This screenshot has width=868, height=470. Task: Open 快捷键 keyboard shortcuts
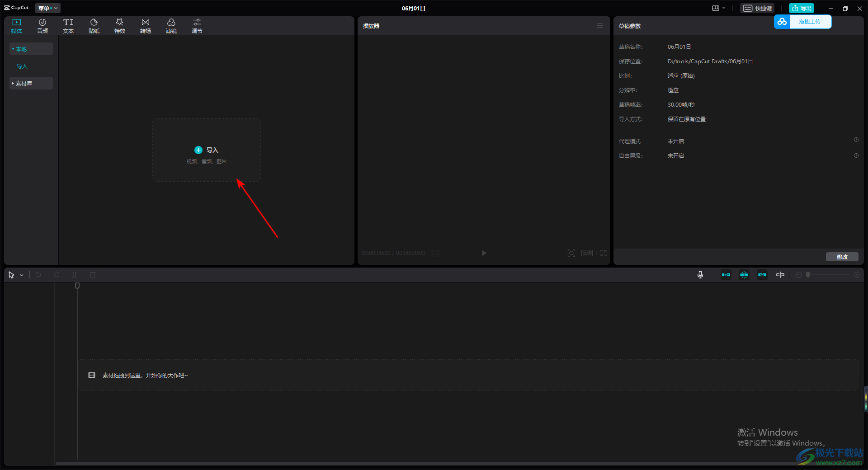pyautogui.click(x=757, y=8)
